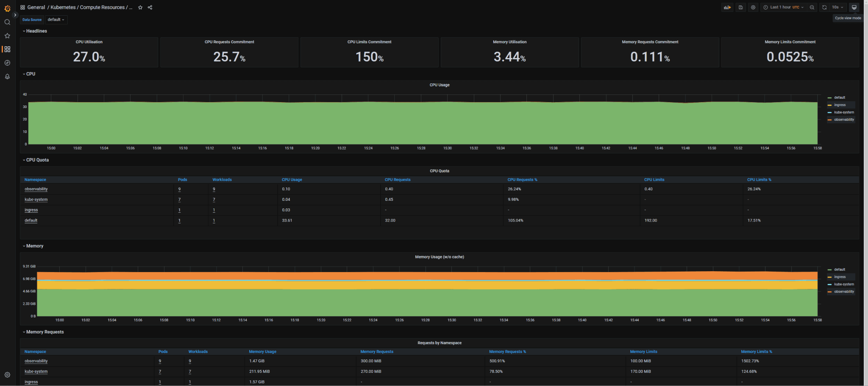Click the Data Source variable label
Screen dimensions: 868x386
(x=32, y=19)
